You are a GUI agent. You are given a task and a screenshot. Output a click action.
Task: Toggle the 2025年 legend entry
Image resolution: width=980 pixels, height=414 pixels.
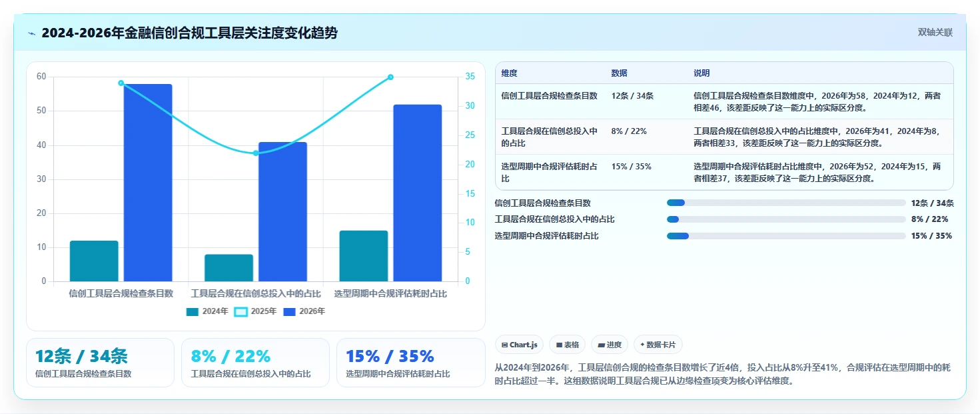coord(255,311)
